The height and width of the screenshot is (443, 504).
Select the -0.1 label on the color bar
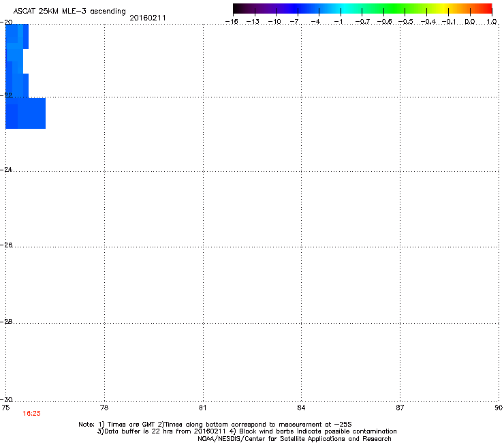[449, 22]
